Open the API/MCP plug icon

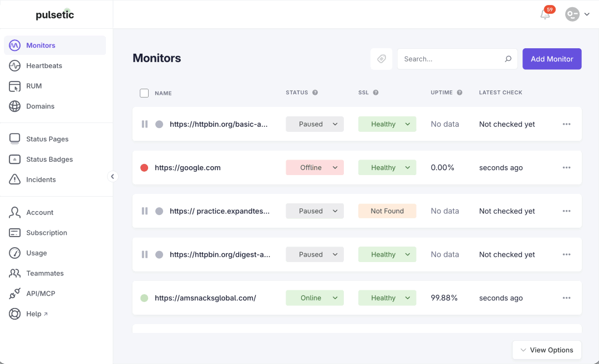[x=14, y=294]
